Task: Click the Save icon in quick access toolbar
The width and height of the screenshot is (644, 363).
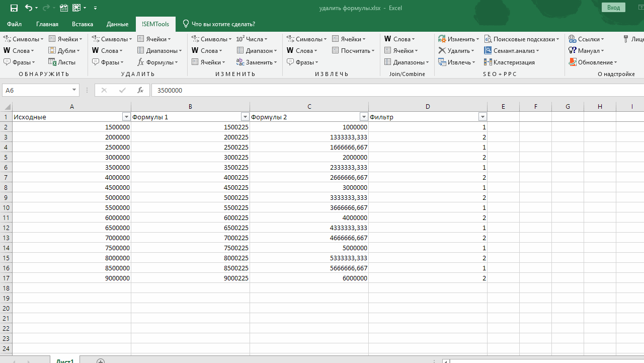Action: click(14, 8)
